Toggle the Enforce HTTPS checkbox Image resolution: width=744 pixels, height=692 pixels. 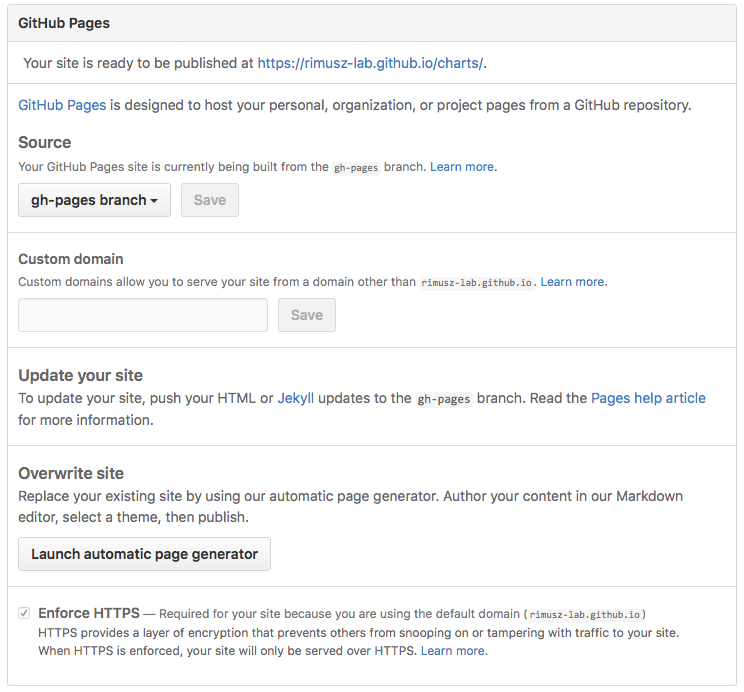pyautogui.click(x=24, y=613)
